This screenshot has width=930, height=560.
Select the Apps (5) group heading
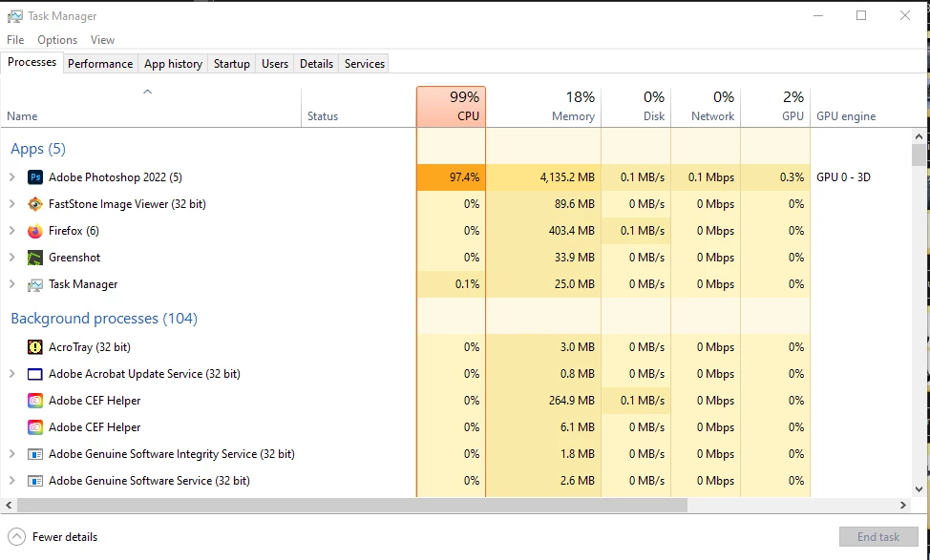[x=38, y=149]
